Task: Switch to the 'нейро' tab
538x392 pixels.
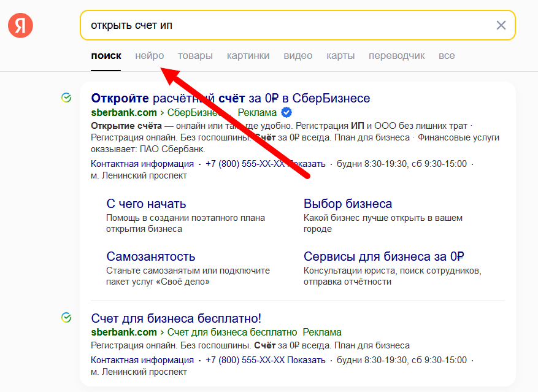Action: coord(150,56)
